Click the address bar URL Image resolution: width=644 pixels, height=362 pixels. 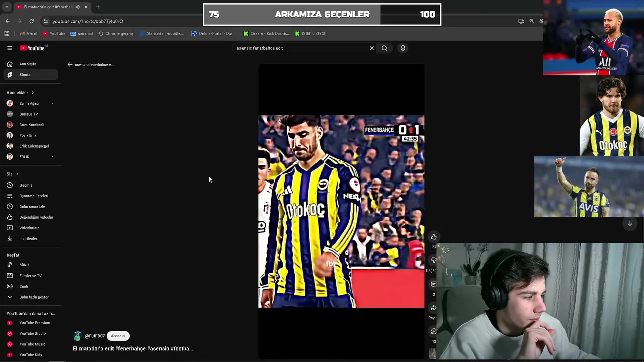click(x=88, y=21)
